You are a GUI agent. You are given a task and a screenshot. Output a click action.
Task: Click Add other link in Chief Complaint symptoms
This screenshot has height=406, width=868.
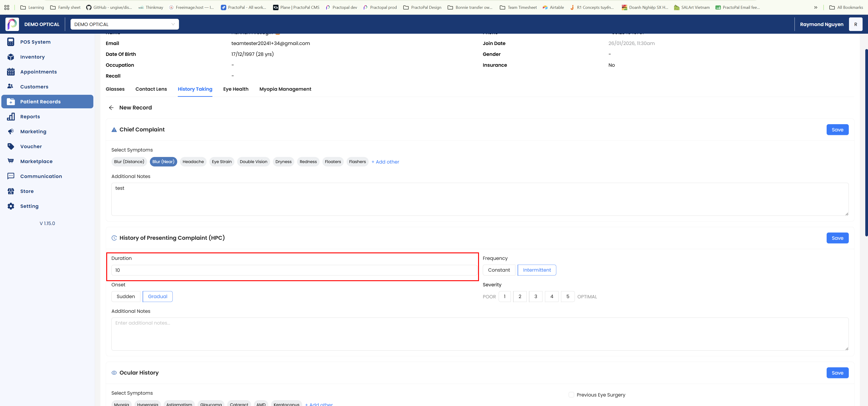click(385, 162)
